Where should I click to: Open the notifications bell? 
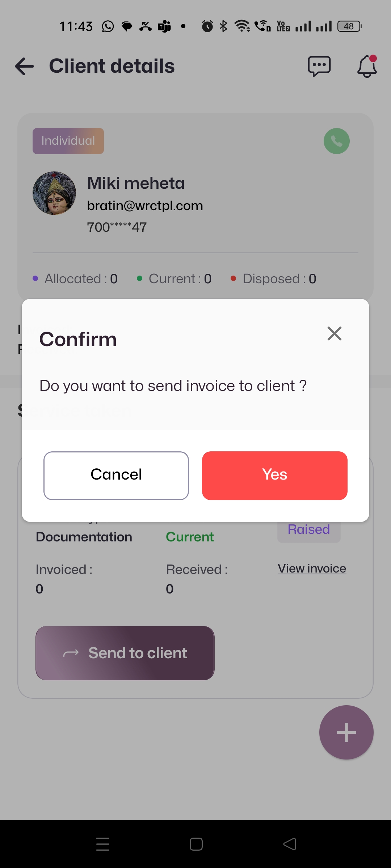coord(367,67)
